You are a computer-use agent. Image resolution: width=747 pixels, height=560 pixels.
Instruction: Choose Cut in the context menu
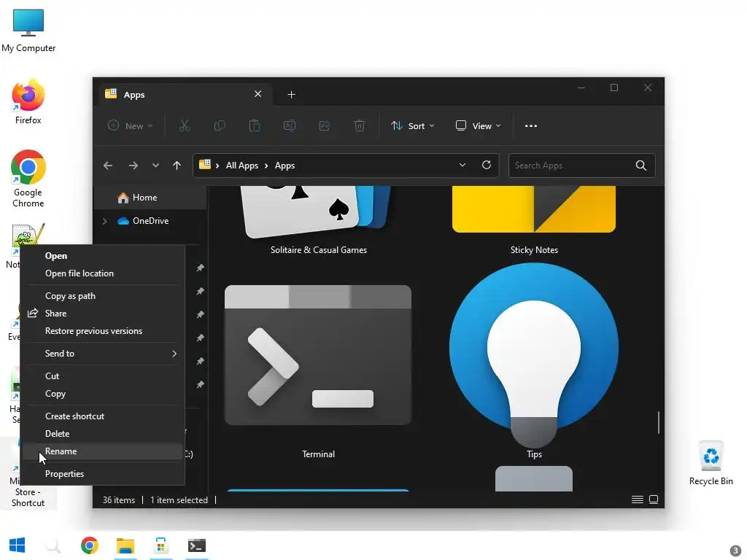tap(103, 376)
